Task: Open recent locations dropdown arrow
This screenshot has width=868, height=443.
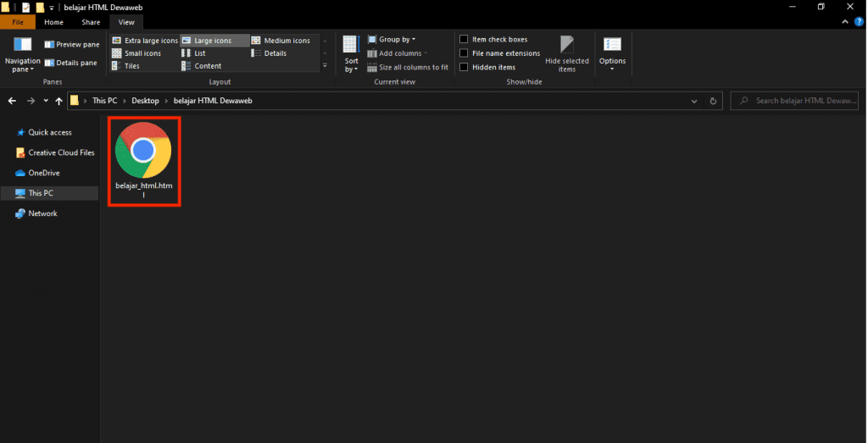Action: pyautogui.click(x=46, y=101)
